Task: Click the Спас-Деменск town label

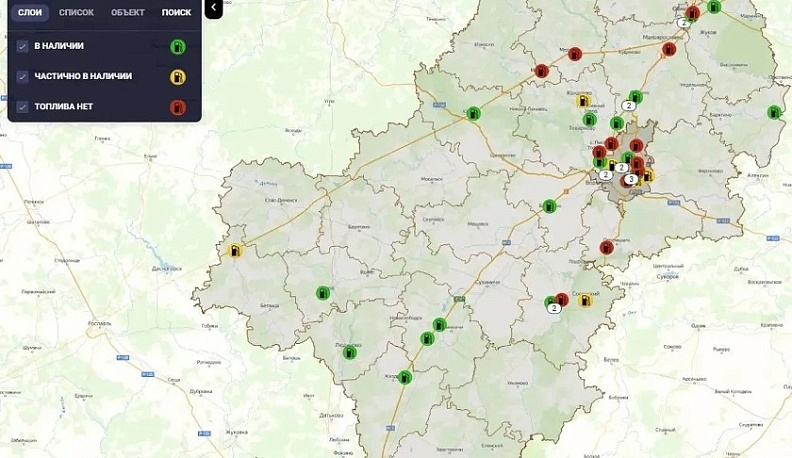Action: tap(281, 200)
